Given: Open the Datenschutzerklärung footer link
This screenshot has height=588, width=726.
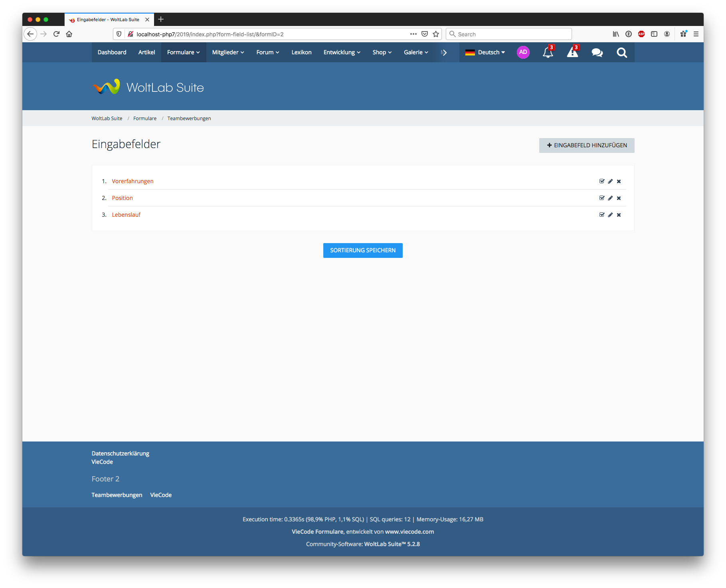Looking at the screenshot, I should click(x=120, y=453).
